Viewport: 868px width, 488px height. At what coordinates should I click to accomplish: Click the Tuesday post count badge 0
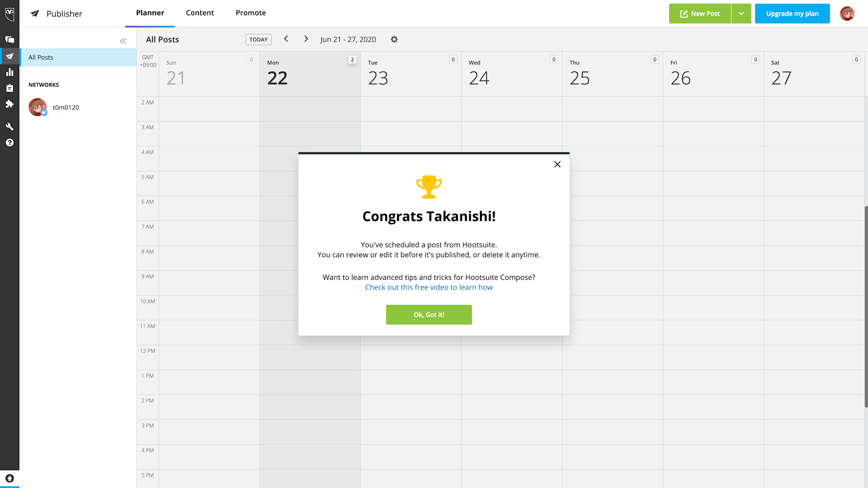[453, 60]
